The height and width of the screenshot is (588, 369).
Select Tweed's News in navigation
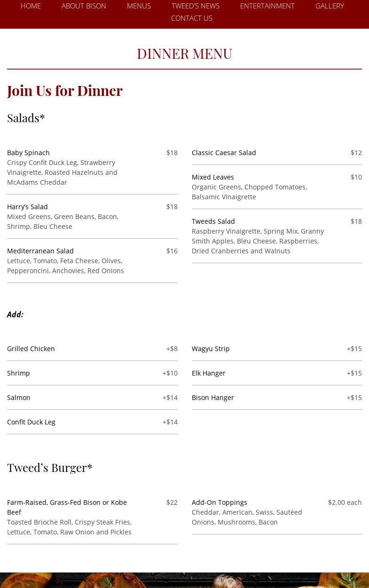coord(195,6)
